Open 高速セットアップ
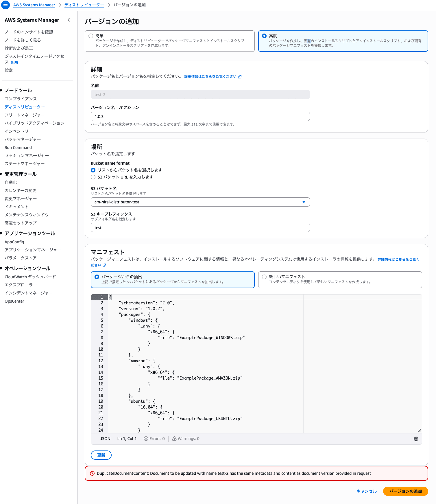Viewport: 436px width, 504px height. 21,223
